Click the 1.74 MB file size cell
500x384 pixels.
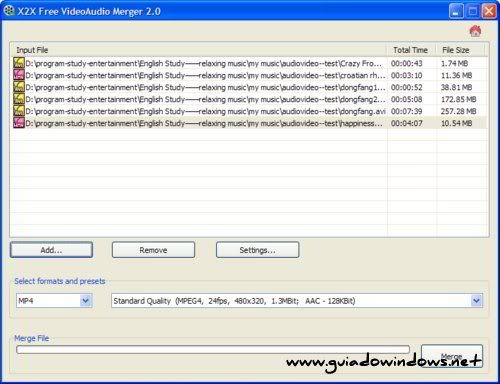point(454,63)
